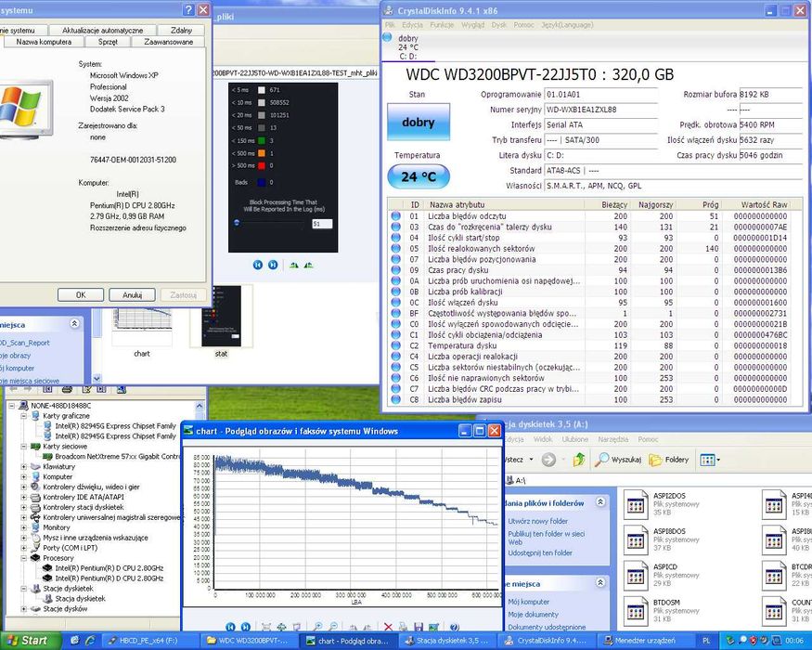Viewport: 812px width, 650px height.
Task: Open Plik menu in CrystalDiskInfo
Action: click(390, 25)
